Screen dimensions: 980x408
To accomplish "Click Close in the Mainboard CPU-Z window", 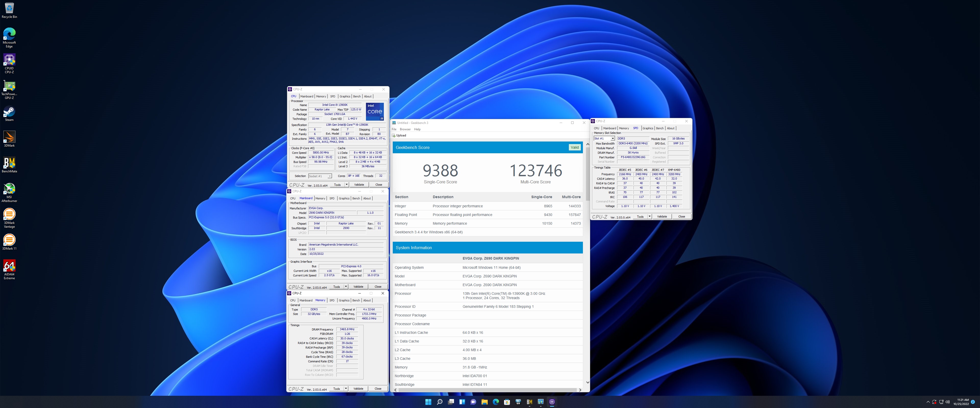I will (378, 287).
